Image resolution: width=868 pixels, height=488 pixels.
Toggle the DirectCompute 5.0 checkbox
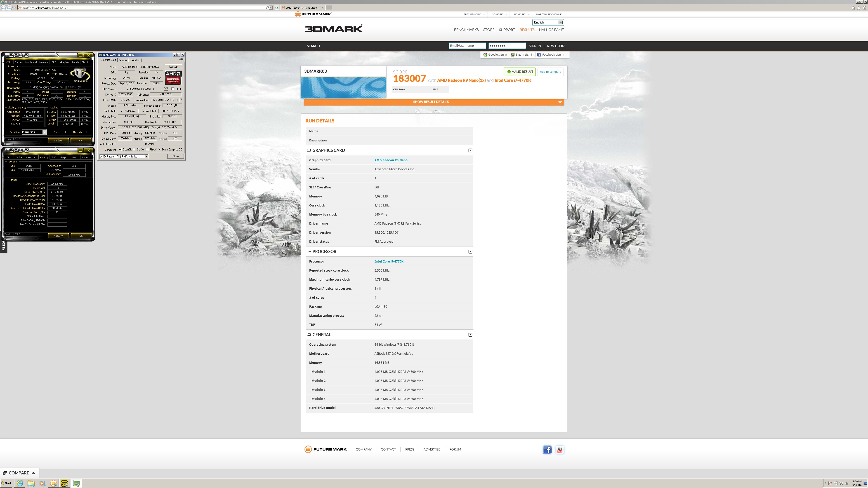point(159,150)
